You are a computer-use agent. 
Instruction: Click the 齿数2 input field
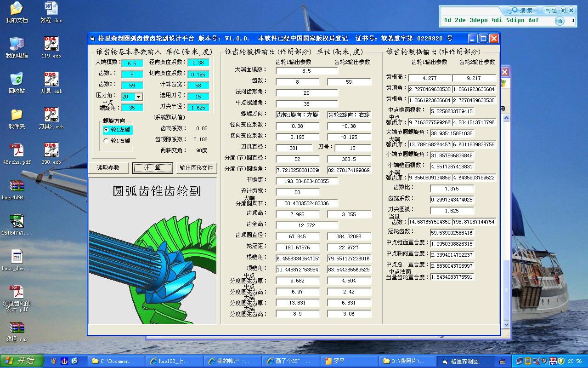click(x=132, y=85)
